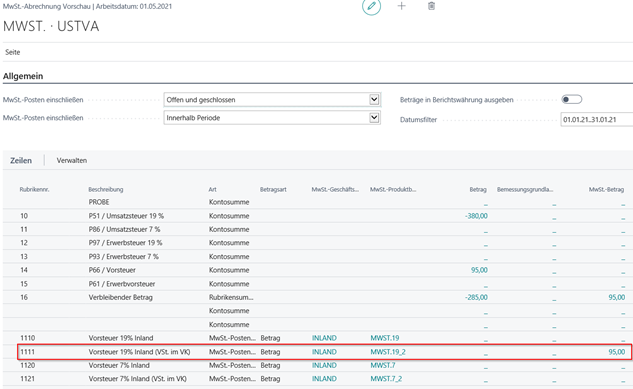
Task: Click the MwSt.-Geschäfts... column header
Action: coord(335,189)
